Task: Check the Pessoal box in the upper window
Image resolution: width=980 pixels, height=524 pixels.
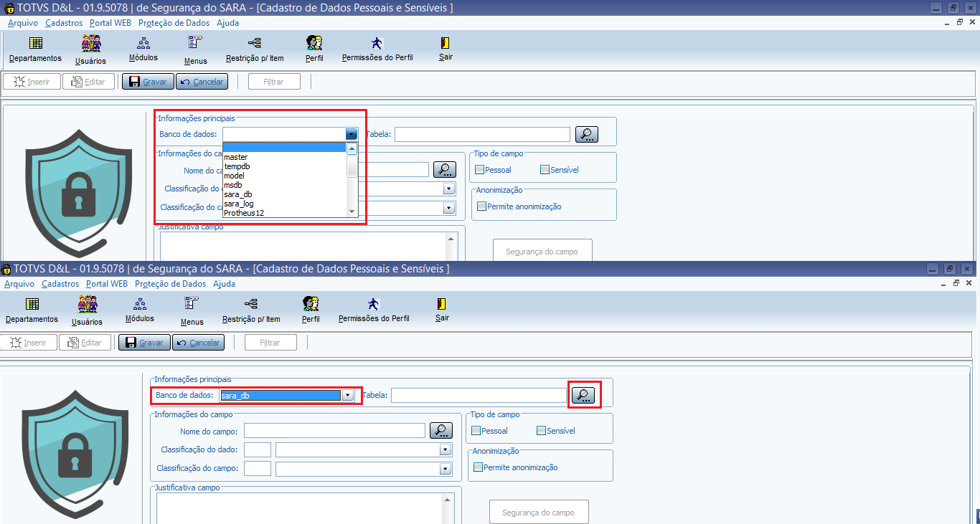Action: point(479,170)
